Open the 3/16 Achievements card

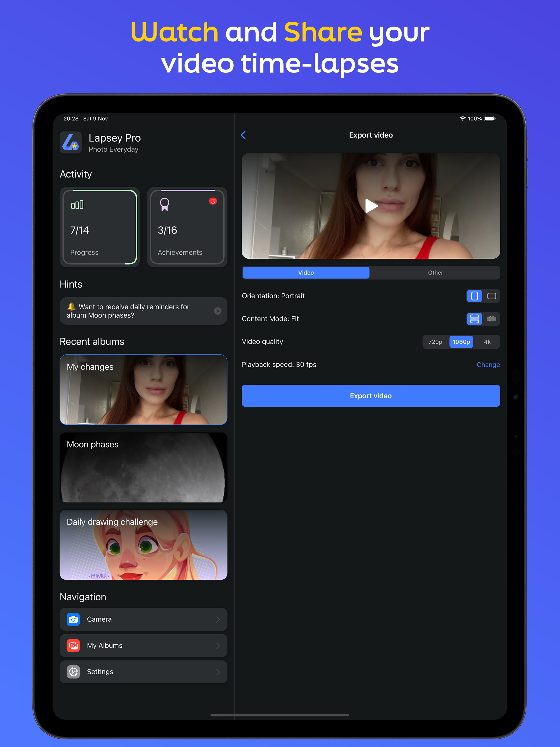[x=187, y=227]
